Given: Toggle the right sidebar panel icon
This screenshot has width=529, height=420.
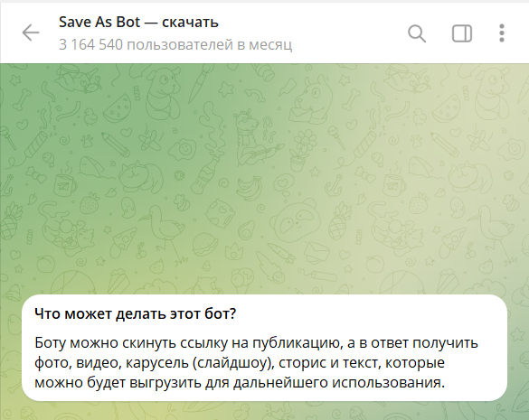Looking at the screenshot, I should [462, 33].
